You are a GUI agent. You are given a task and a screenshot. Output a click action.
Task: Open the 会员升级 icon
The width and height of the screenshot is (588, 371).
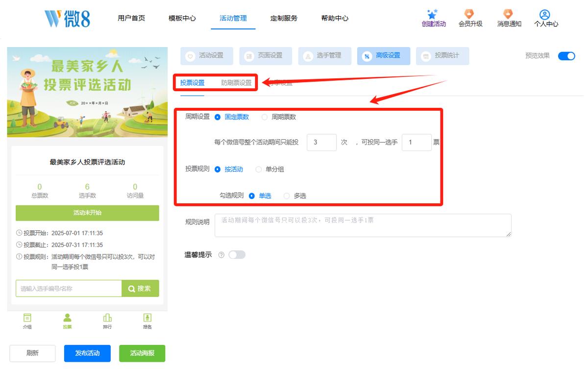(x=469, y=14)
